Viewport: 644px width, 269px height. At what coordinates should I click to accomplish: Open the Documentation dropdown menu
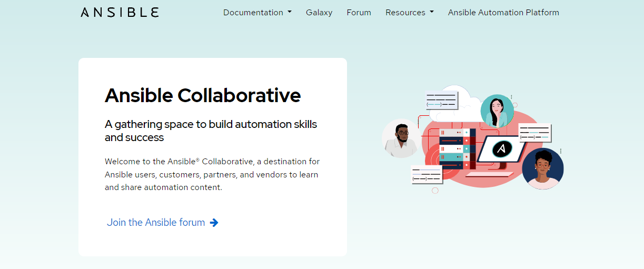(257, 12)
